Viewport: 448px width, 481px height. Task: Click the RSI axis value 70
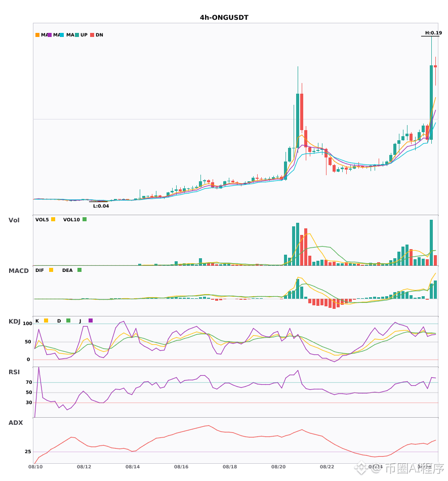coord(29,382)
